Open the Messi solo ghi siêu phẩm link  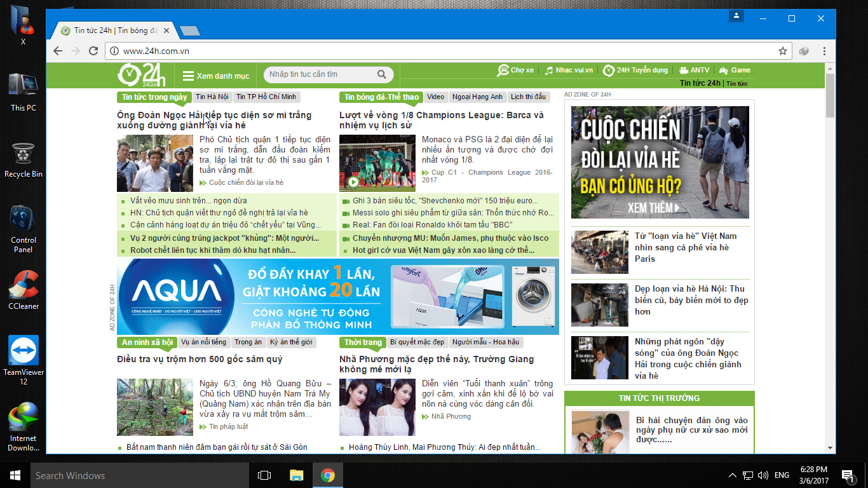[x=454, y=213]
